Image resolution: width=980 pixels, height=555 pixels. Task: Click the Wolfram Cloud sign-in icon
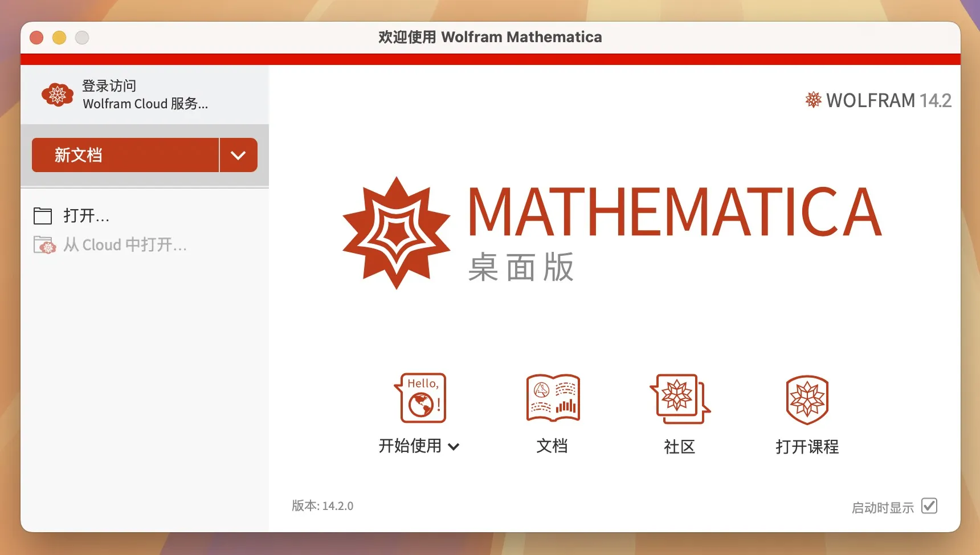coord(58,95)
